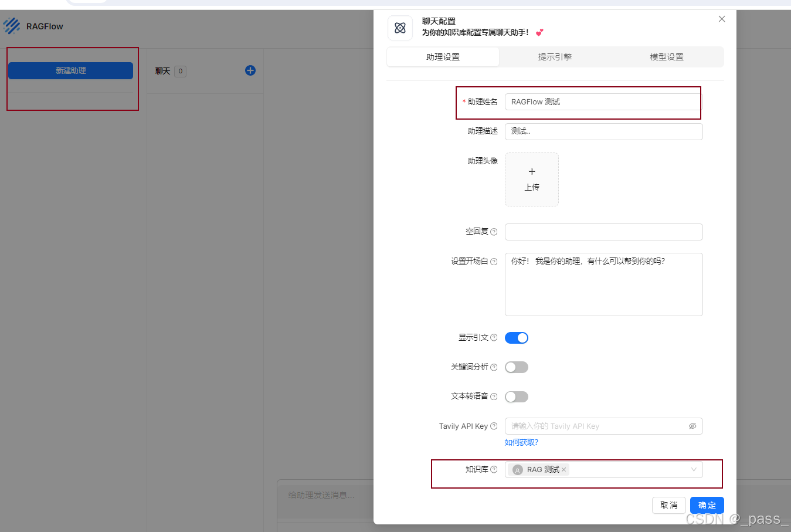Viewport: 791px width, 532px height.
Task: Click the 设置开场白 text area
Action: click(x=604, y=284)
